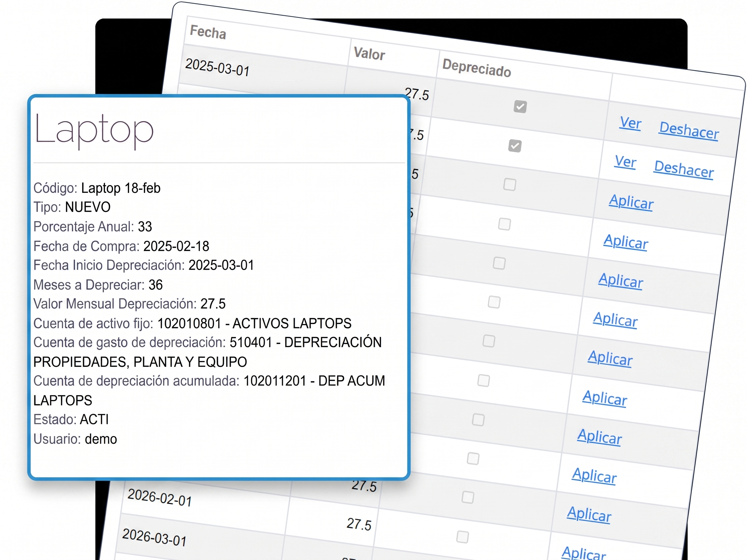Image resolution: width=747 pixels, height=560 pixels.
Task: Click the Tipo value NUEVO
Action: [x=88, y=207]
